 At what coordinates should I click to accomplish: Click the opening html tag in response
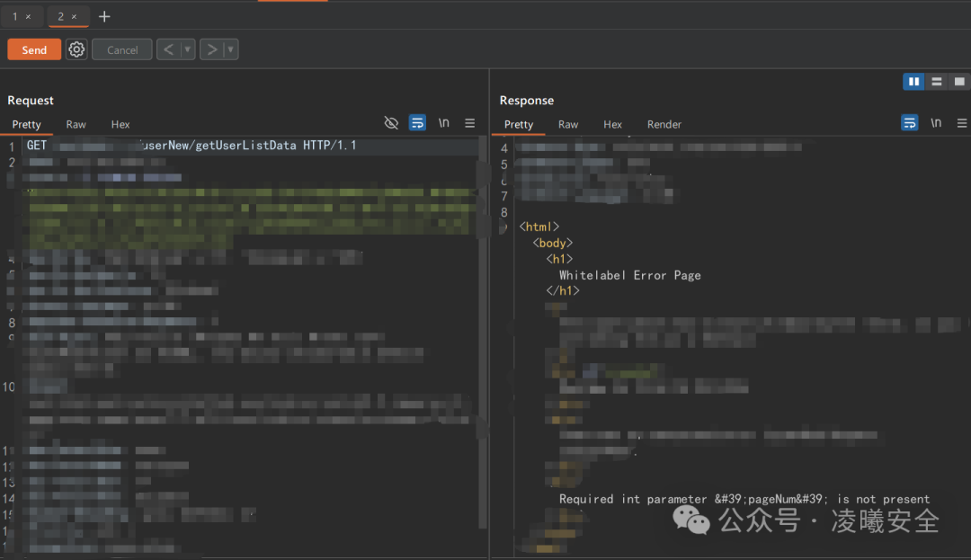click(x=539, y=227)
